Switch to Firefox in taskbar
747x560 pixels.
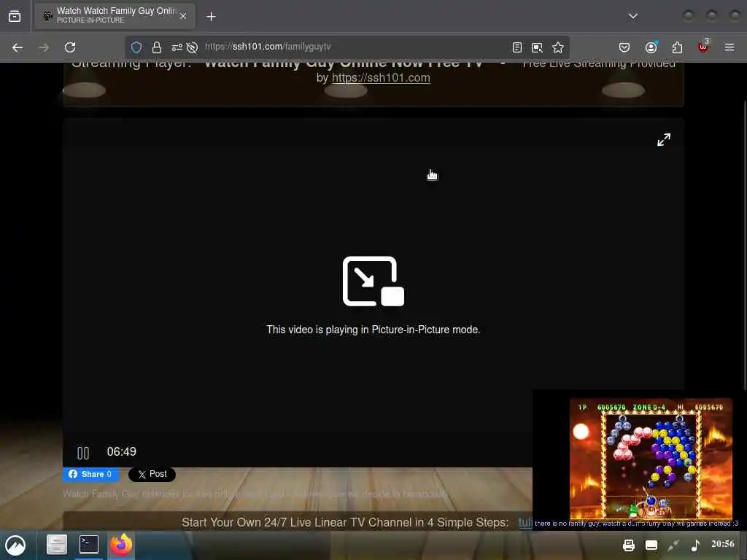pos(121,545)
